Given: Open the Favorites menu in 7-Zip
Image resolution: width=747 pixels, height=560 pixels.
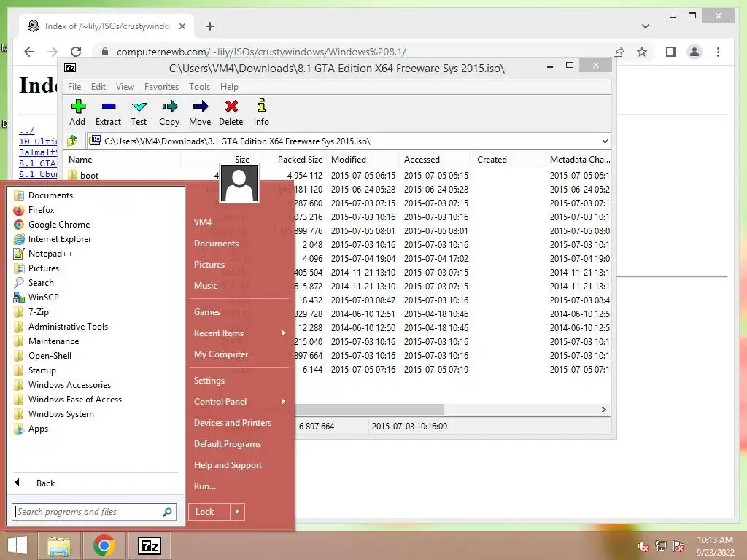Looking at the screenshot, I should (x=161, y=87).
